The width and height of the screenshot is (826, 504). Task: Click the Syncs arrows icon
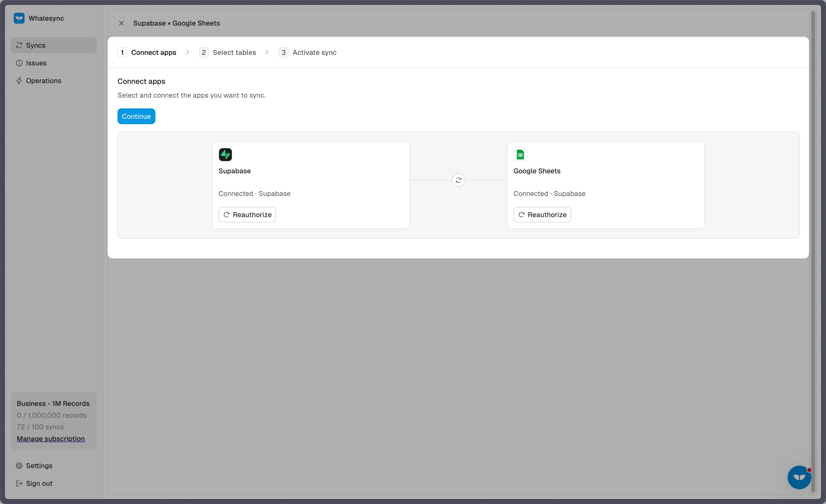click(x=19, y=45)
